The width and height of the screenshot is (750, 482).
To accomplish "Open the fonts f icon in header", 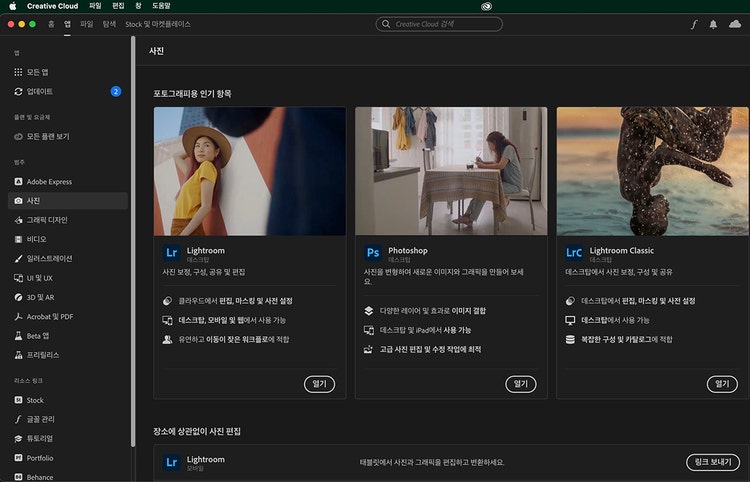I will pos(694,23).
